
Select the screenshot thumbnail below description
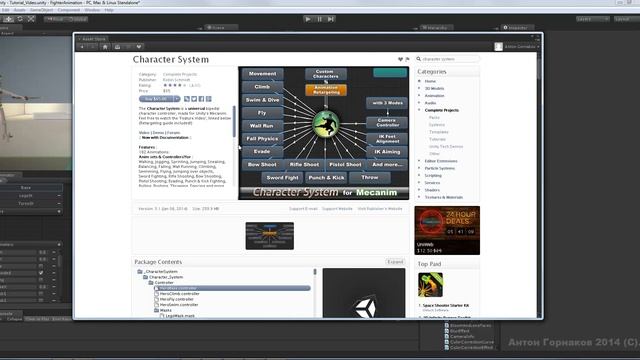[x=269, y=236]
